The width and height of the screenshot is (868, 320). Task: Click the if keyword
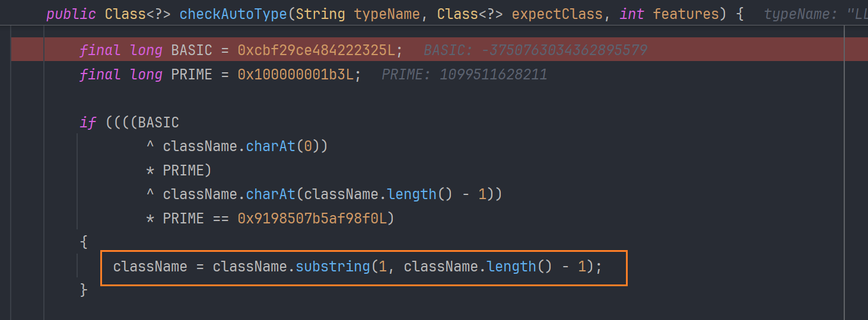click(88, 123)
